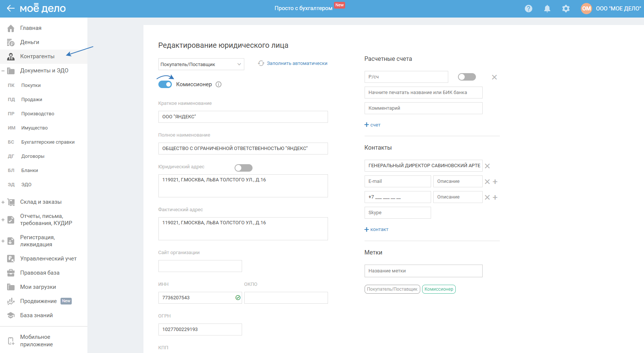644x353 pixels.
Task: Click the Сайт организации input field
Action: pyautogui.click(x=200, y=266)
